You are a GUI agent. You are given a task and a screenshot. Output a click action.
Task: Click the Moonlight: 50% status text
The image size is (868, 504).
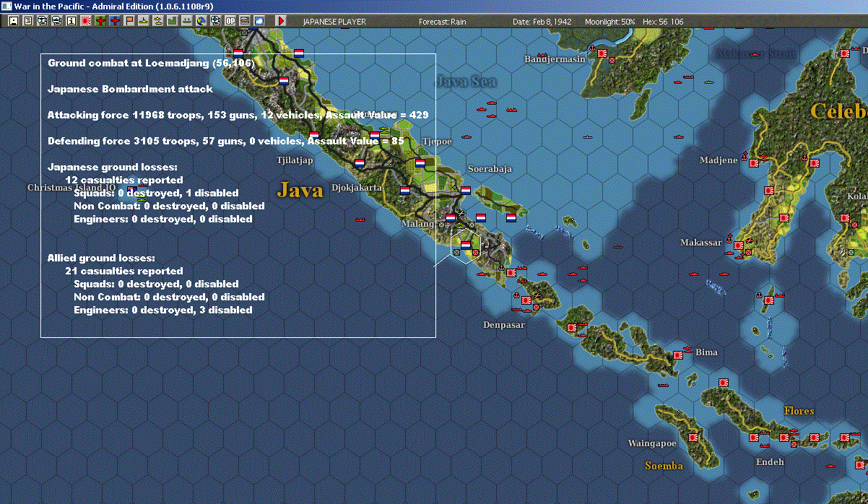(x=610, y=22)
